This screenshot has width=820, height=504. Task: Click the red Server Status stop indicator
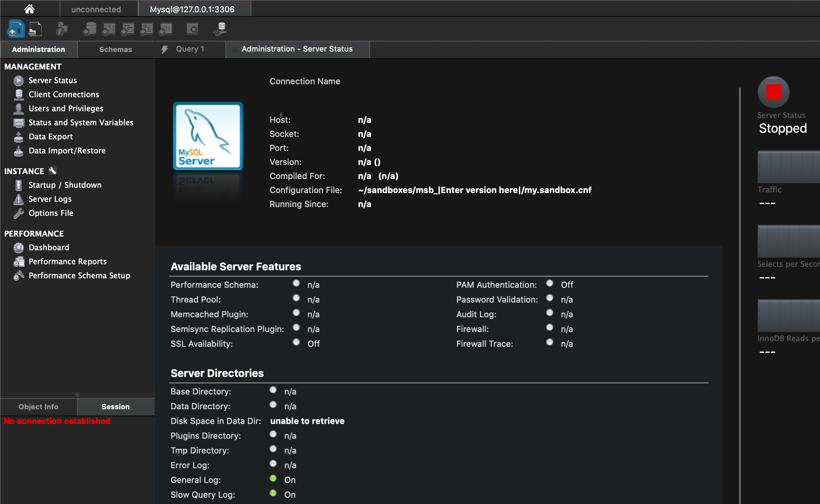[773, 92]
